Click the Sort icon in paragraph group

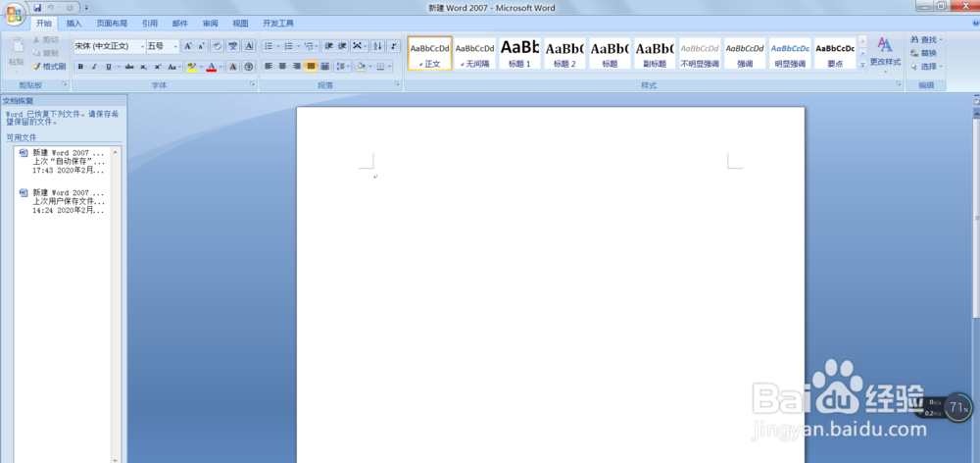(377, 46)
